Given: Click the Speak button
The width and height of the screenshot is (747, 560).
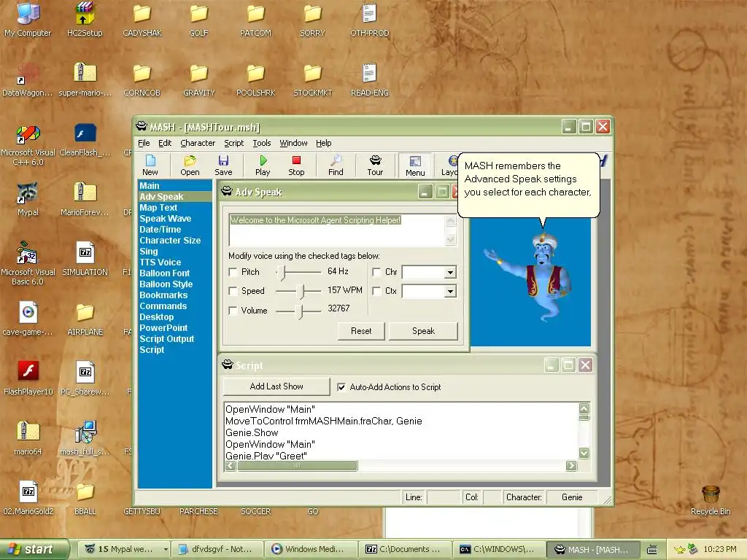Looking at the screenshot, I should pos(423,331).
